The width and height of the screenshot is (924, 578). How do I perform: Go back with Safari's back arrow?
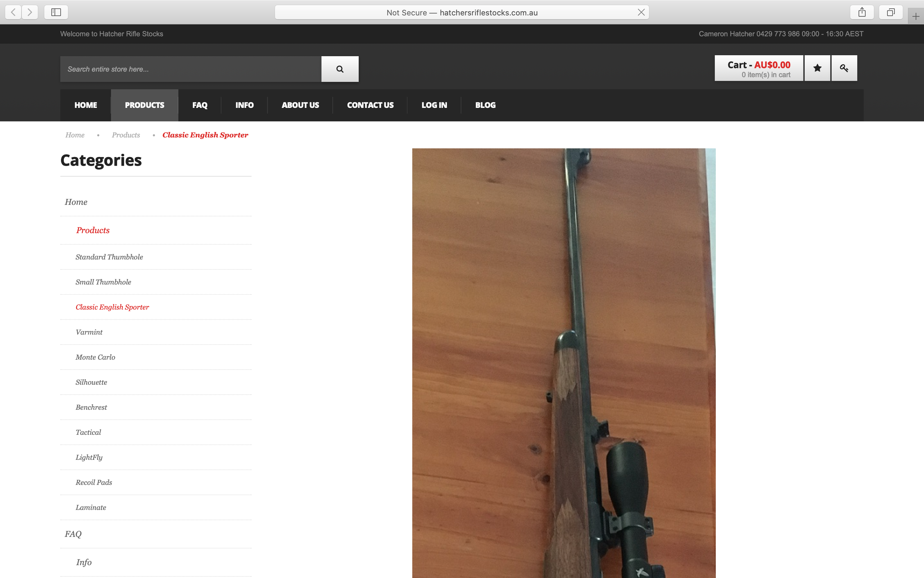(13, 12)
